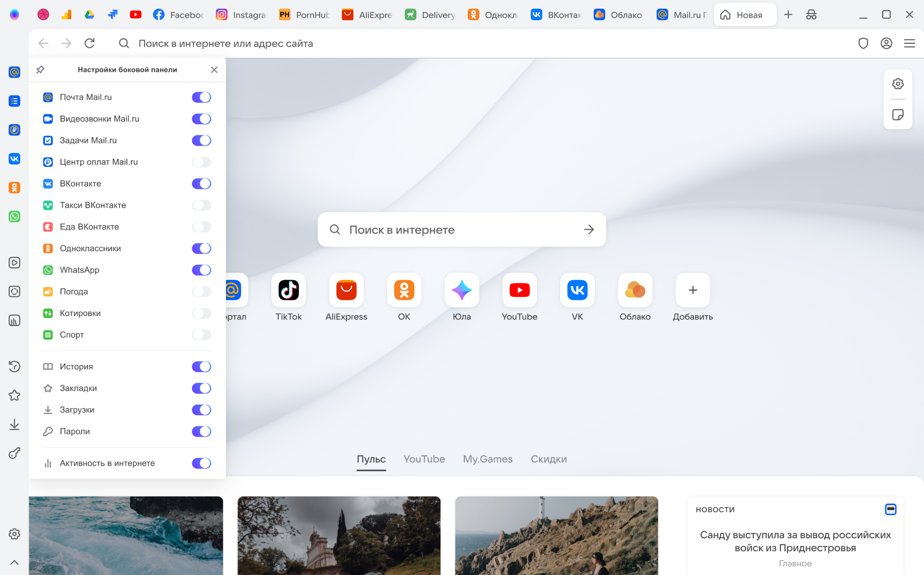Disable Загрузки switch

[201, 410]
